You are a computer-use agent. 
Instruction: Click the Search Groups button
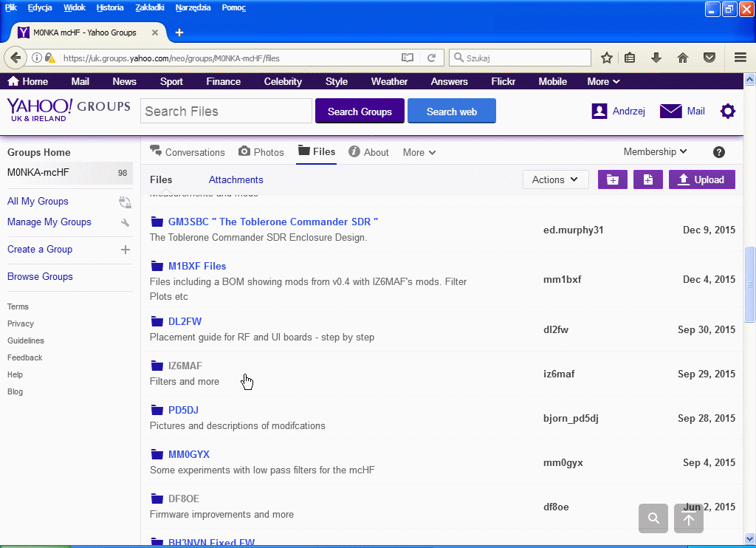tap(360, 112)
